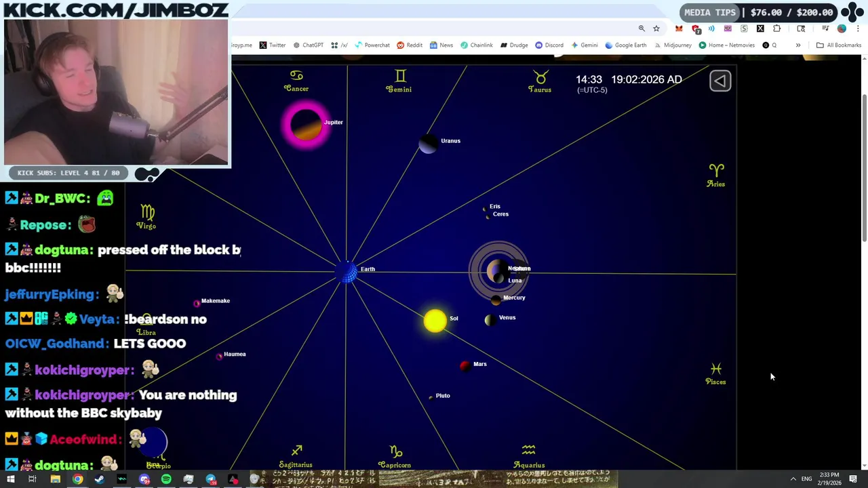Open the Windows Start menu
This screenshot has width=868, height=488.
click(x=10, y=479)
